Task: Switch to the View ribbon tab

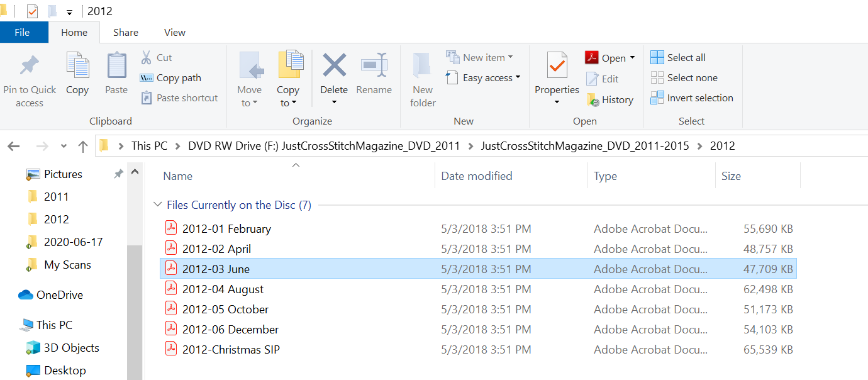Action: (175, 33)
